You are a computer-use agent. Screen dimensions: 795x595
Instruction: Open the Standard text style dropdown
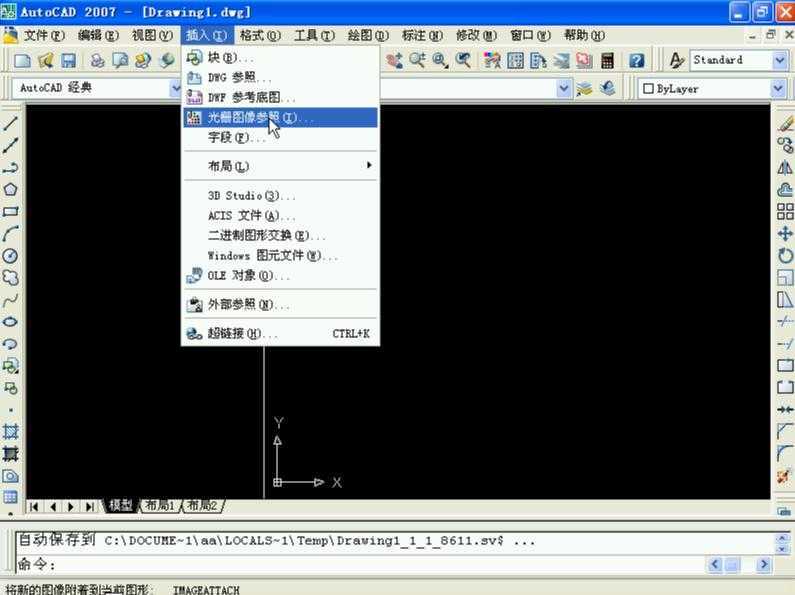(x=780, y=61)
